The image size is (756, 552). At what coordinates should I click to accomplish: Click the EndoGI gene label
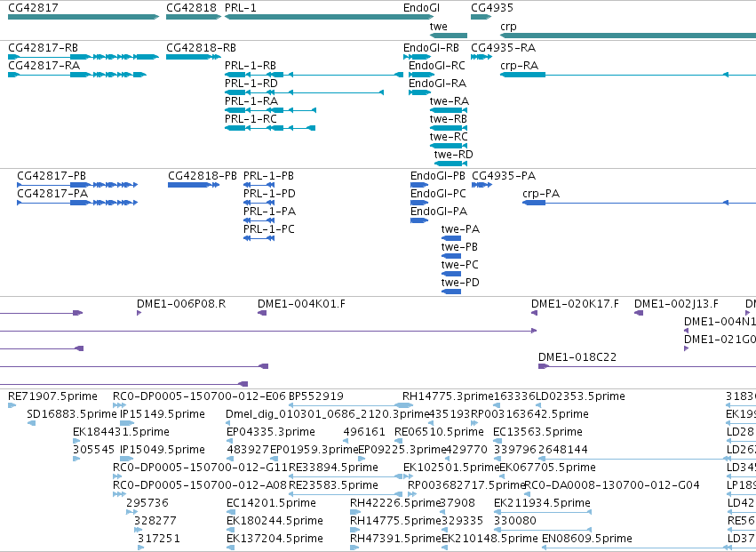[x=421, y=8]
